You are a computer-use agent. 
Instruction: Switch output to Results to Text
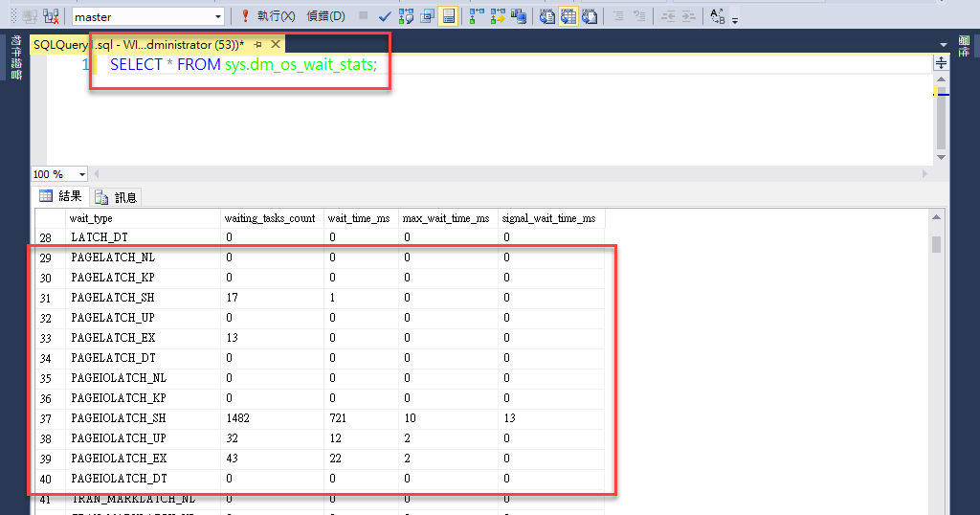[546, 16]
